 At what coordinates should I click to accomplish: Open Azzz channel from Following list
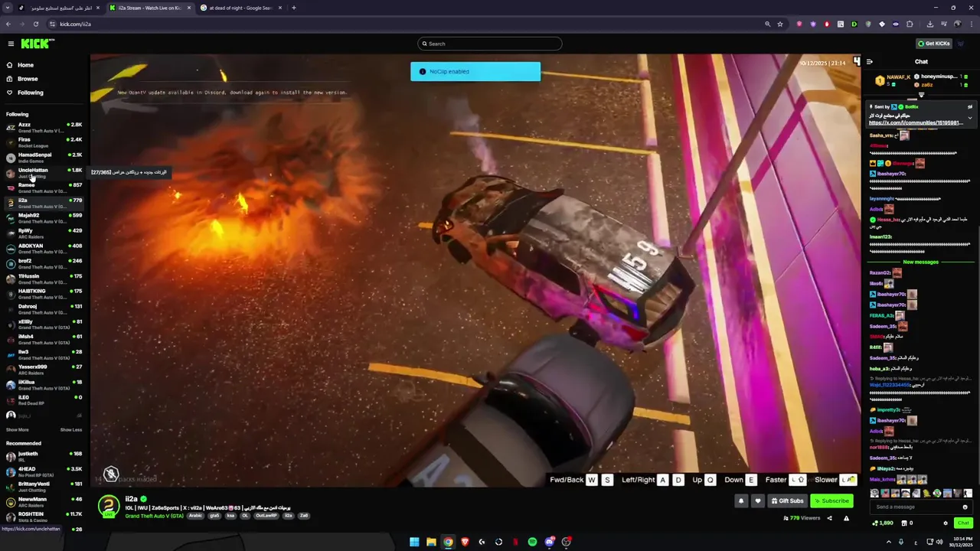tap(44, 127)
